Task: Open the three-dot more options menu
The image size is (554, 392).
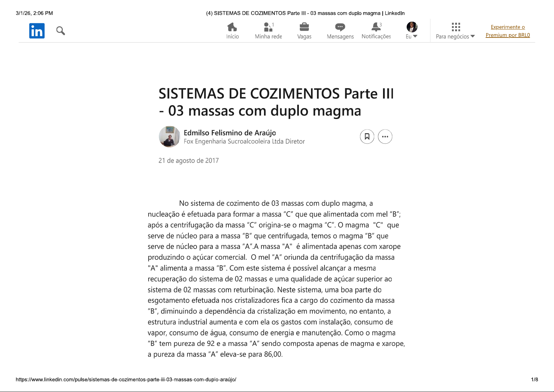Action: (385, 136)
